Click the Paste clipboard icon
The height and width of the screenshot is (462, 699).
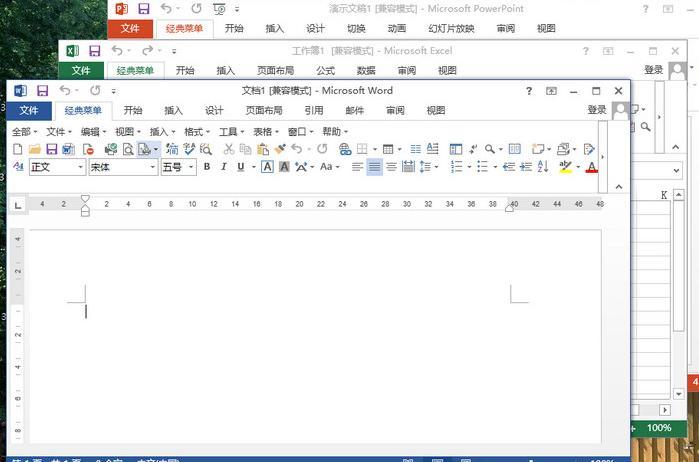263,149
